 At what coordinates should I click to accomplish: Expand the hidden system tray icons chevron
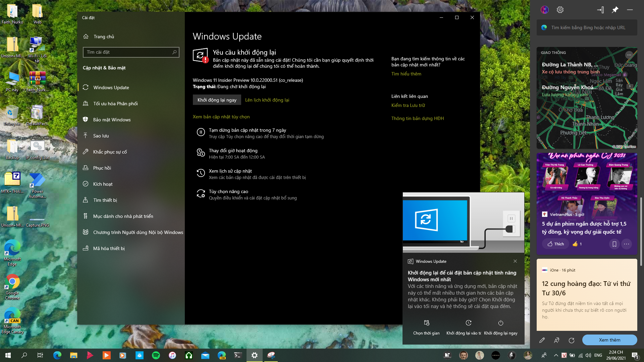556,355
